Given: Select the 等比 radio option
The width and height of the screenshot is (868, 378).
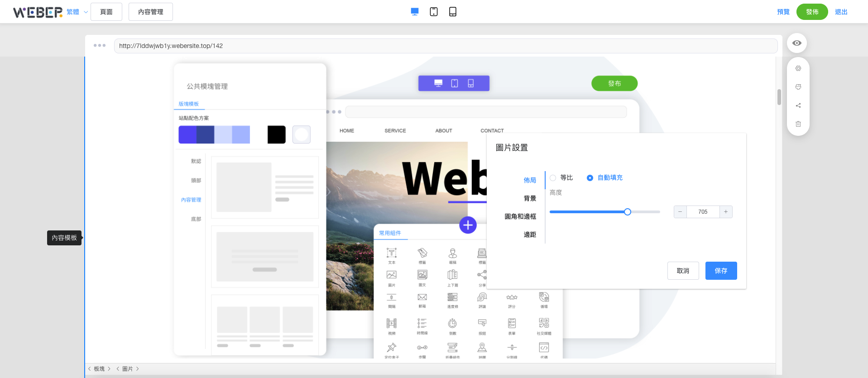Looking at the screenshot, I should 561,178.
